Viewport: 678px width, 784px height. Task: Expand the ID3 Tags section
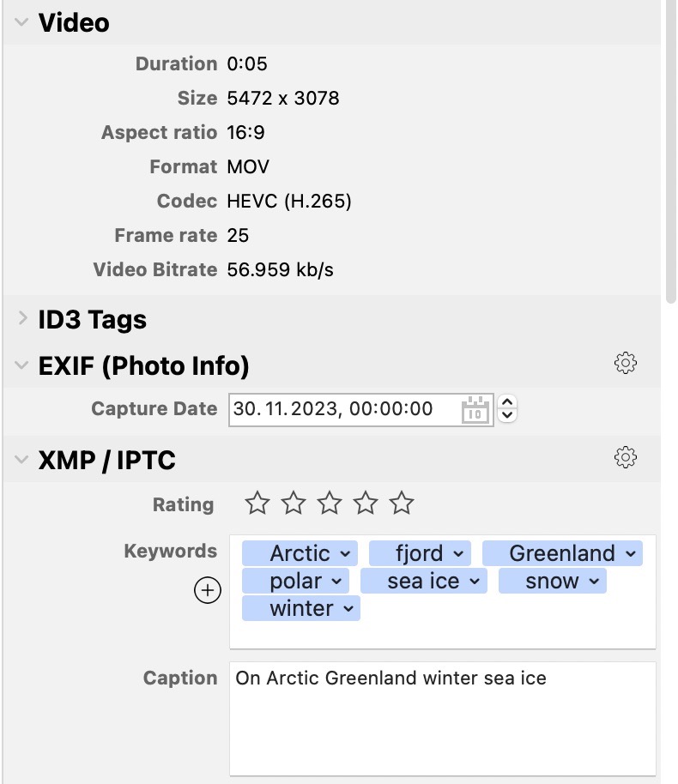click(20, 318)
